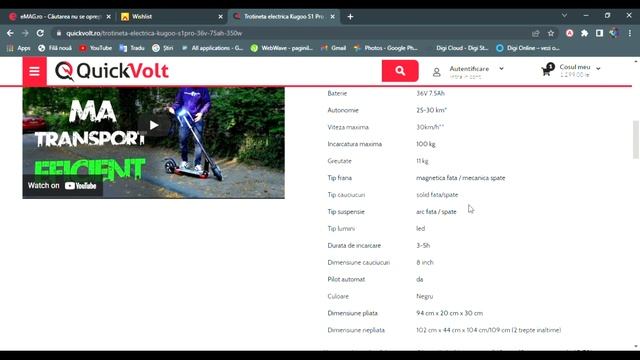
Task: Click 'magnetica fata / mecanica spate' text
Action: click(461, 178)
